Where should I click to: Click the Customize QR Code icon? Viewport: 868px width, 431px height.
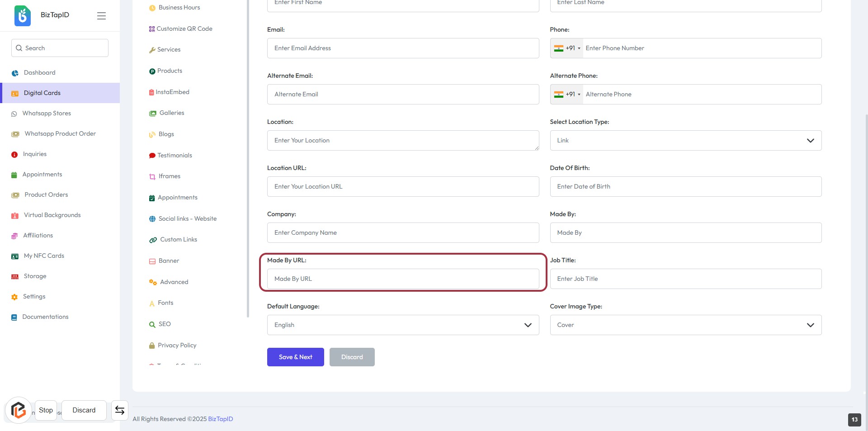(x=152, y=29)
